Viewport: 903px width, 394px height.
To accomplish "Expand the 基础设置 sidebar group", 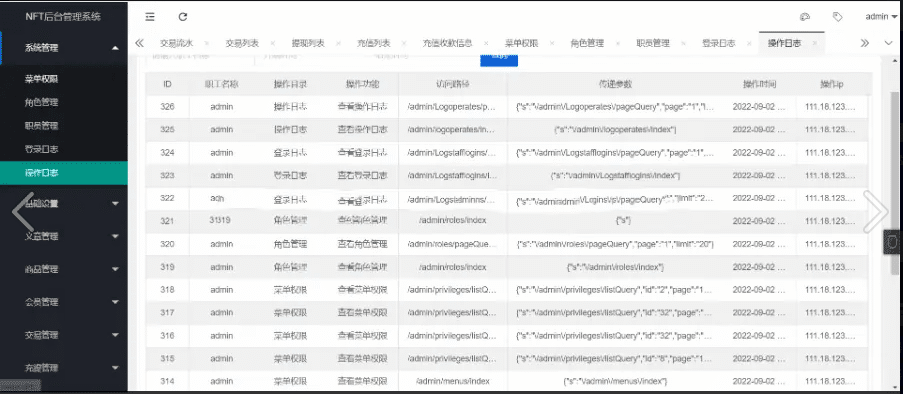I will 64,203.
